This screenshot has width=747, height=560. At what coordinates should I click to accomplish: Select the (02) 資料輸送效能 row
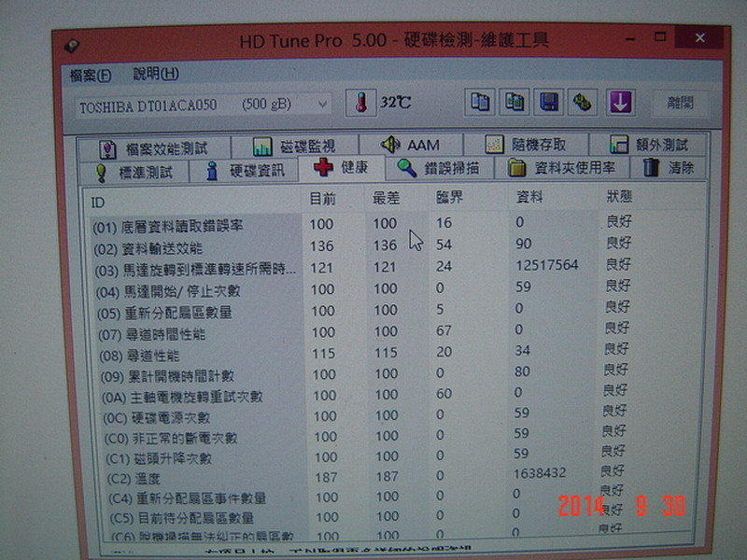pyautogui.click(x=362, y=245)
